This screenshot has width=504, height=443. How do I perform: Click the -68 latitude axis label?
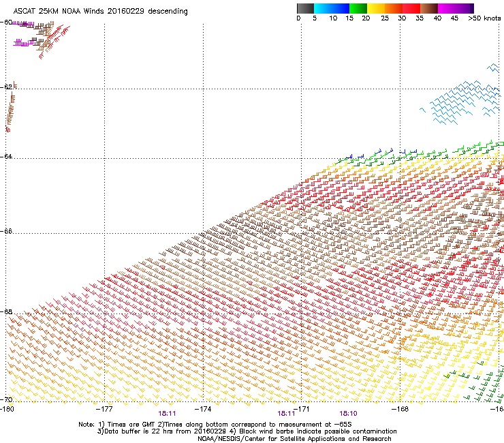click(x=6, y=311)
